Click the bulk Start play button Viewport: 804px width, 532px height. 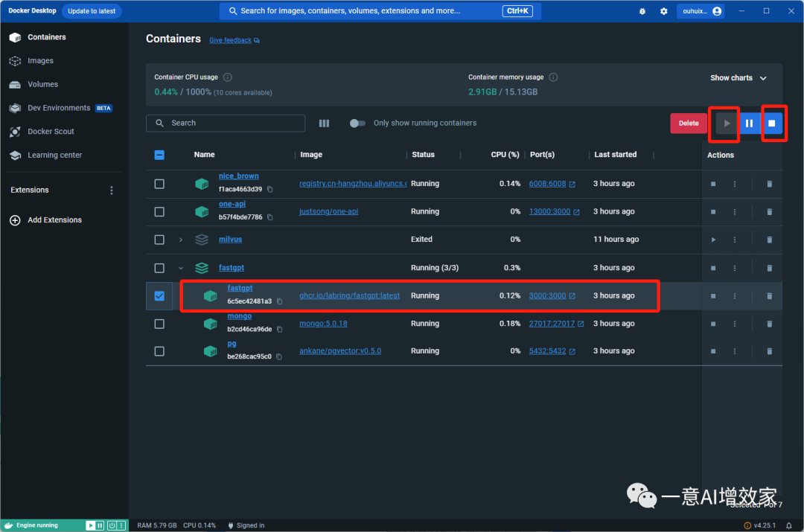pos(727,123)
